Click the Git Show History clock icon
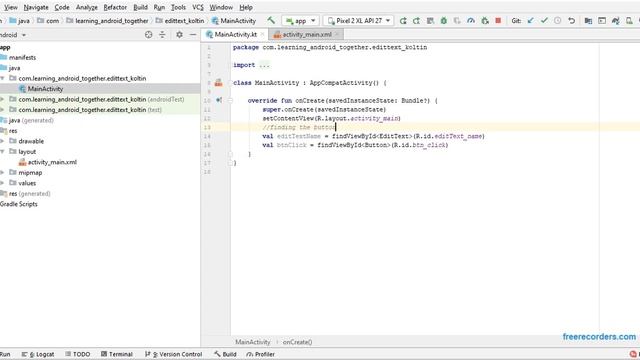 pyautogui.click(x=558, y=20)
